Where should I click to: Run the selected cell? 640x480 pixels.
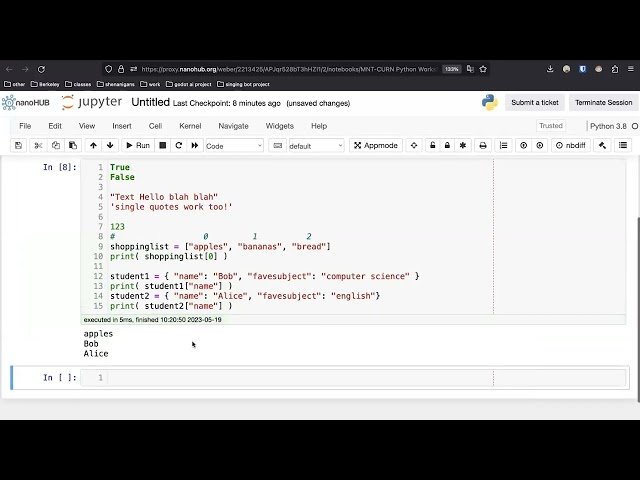[x=138, y=145]
